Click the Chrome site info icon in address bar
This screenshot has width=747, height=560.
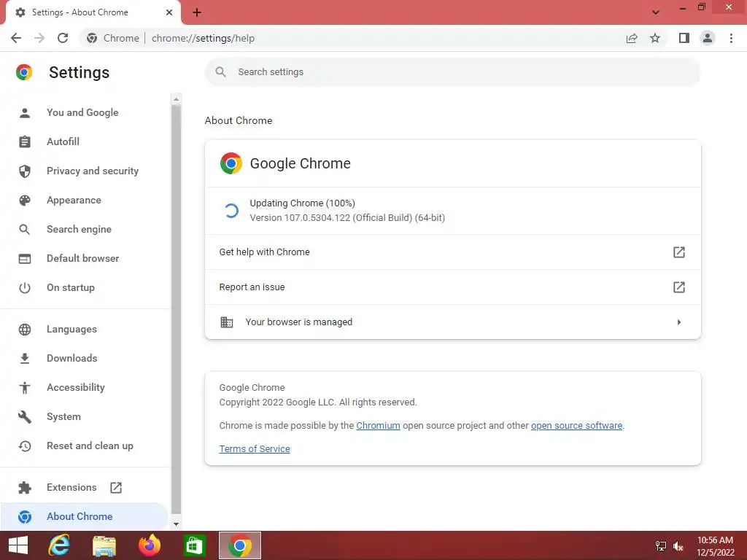click(x=92, y=38)
